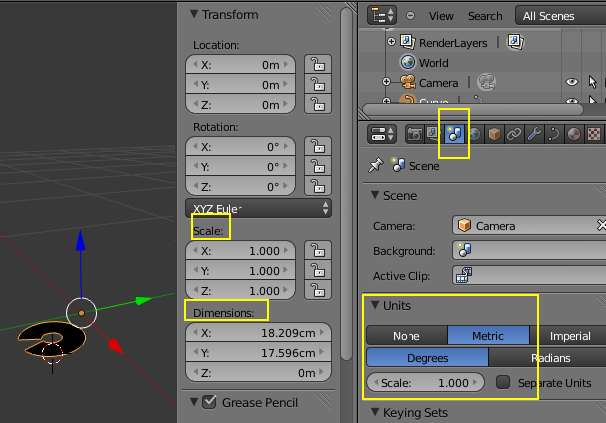The height and width of the screenshot is (423, 606).
Task: Open the XYZ Euler rotation mode dropdown
Action: tap(258, 208)
